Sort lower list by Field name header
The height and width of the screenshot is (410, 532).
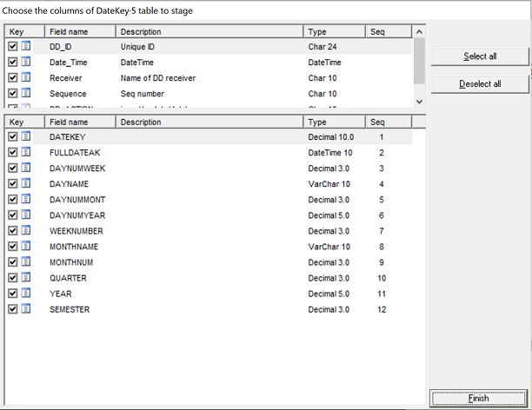pos(80,122)
